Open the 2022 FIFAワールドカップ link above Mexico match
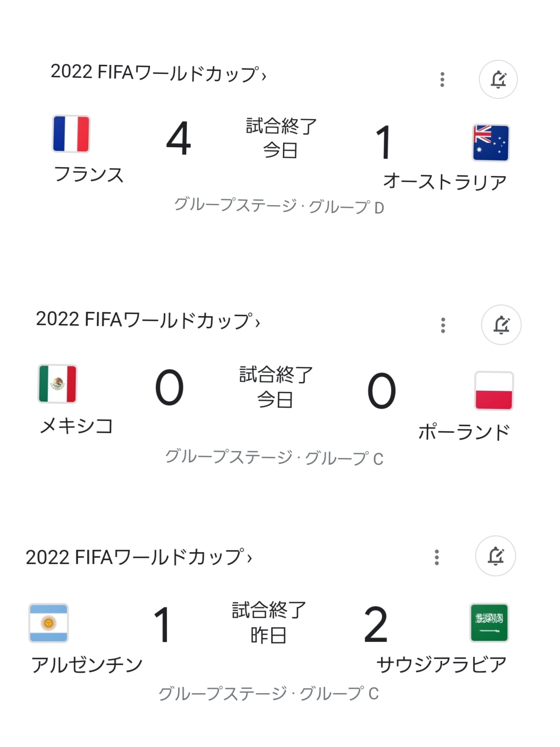The height and width of the screenshot is (747, 560). tap(148, 320)
